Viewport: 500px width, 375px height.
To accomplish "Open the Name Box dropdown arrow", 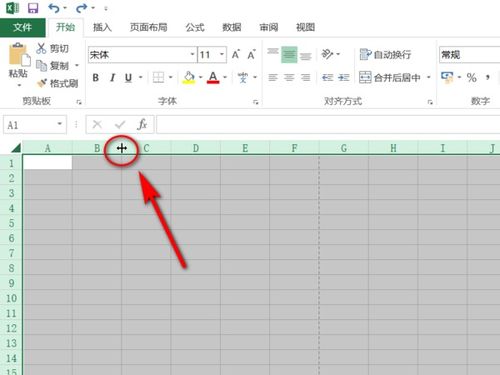I will [60, 124].
